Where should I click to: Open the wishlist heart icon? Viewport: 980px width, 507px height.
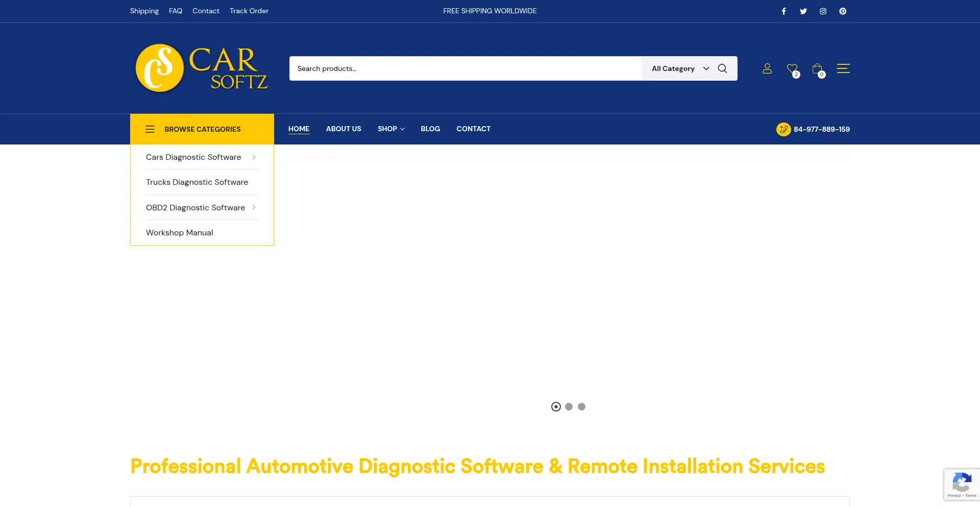click(x=792, y=68)
